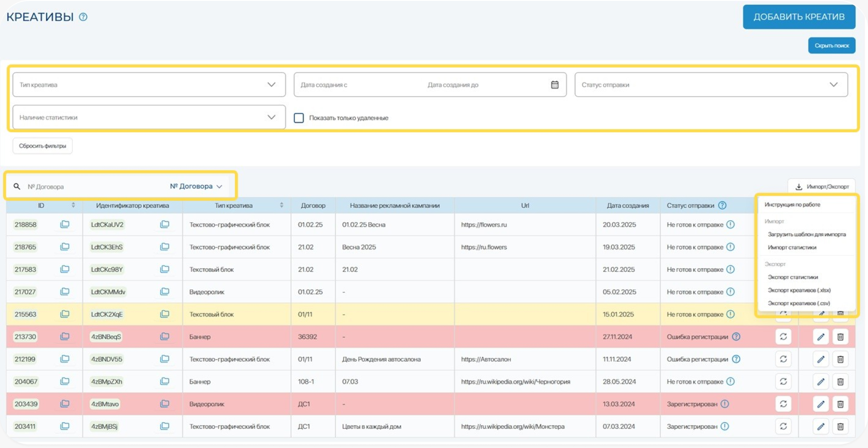The image size is (868, 448).
Task: Click campaign name День Рождения автосалона
Action: pos(381,359)
